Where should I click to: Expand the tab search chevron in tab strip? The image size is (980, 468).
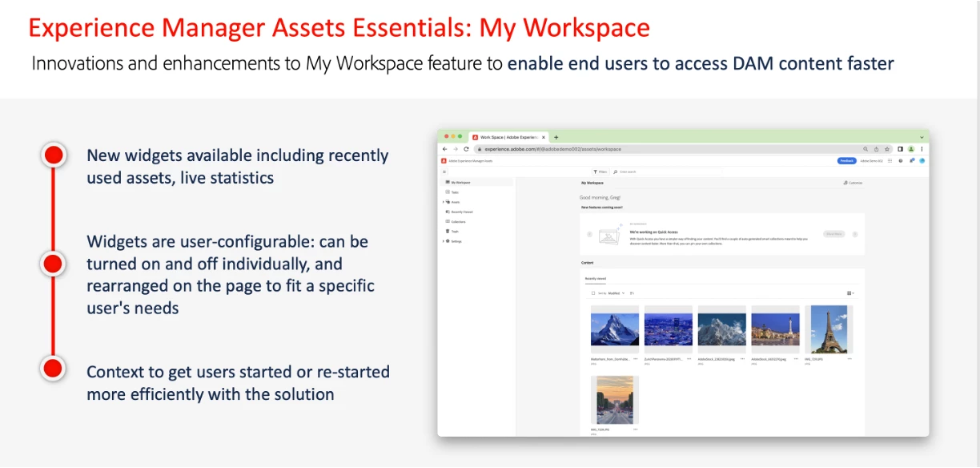click(922, 137)
